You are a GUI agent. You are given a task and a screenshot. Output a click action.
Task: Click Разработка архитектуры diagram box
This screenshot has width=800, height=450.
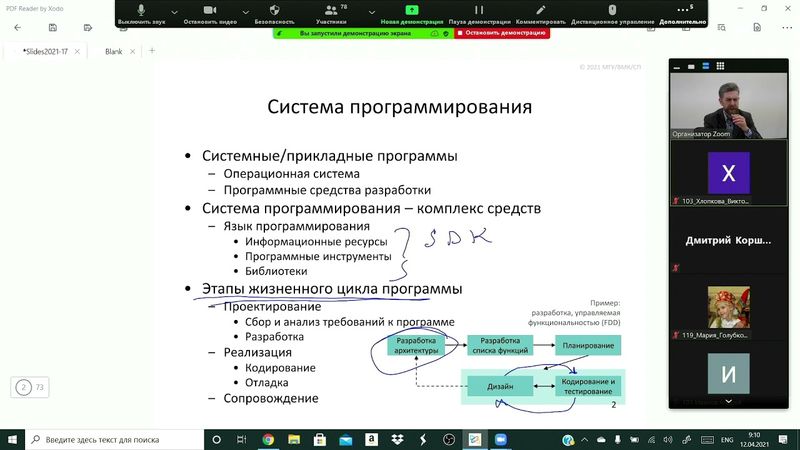(x=416, y=345)
